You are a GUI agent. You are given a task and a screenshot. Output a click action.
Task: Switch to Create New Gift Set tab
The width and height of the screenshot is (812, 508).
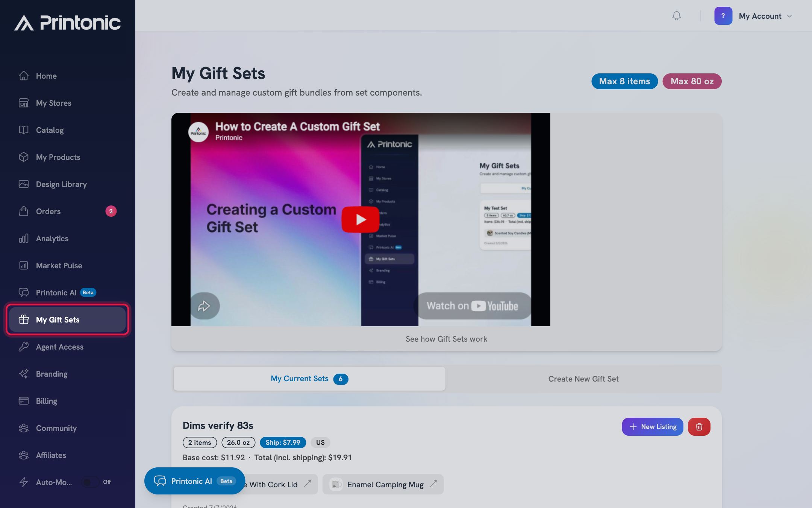pyautogui.click(x=583, y=379)
